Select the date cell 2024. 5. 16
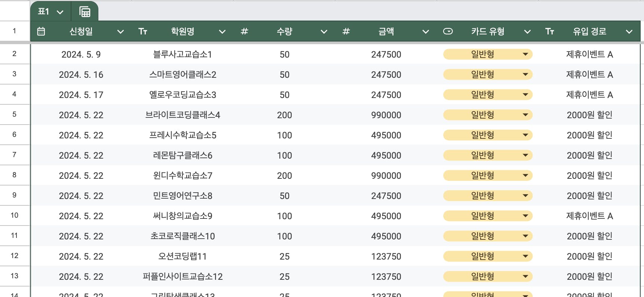Viewport: 644px width, 297px height. tap(81, 75)
